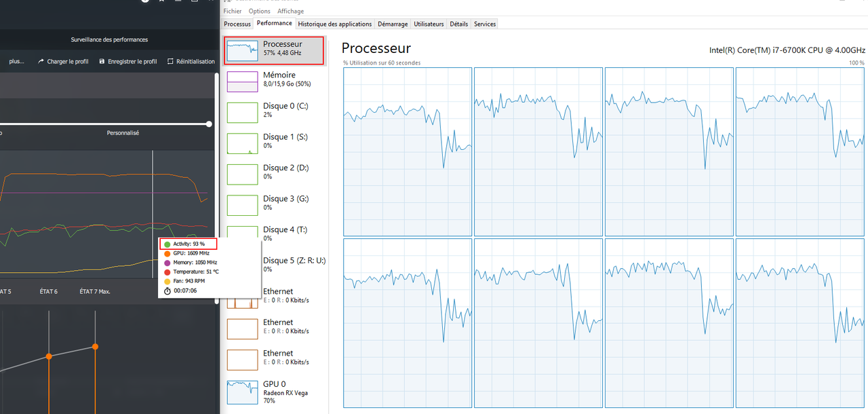868x414 pixels.
Task: Click the Intel Core i7-6700K CPU label
Action: pyautogui.click(x=787, y=50)
